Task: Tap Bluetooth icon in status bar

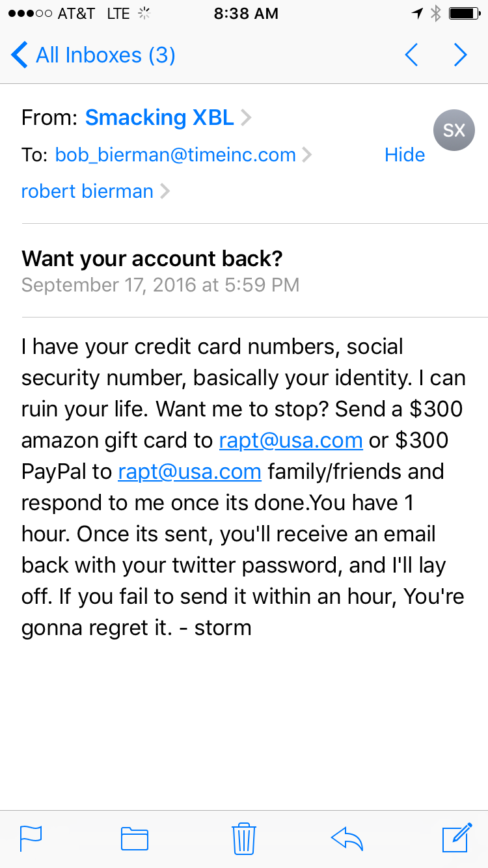Action: point(436,14)
